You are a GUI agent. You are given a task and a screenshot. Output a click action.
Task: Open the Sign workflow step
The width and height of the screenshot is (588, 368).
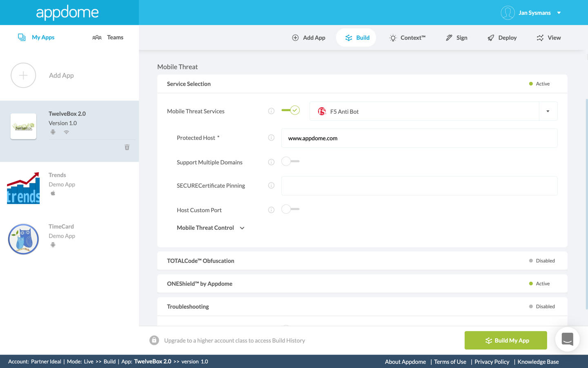pyautogui.click(x=457, y=38)
